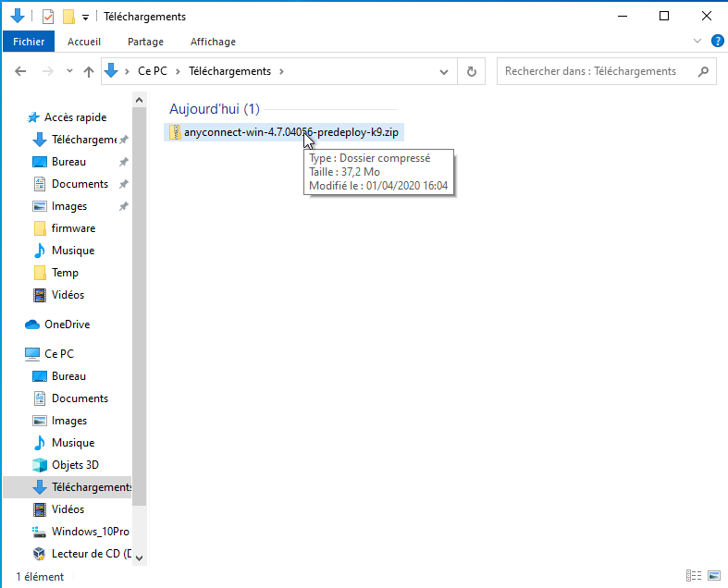Click the refresh button beside address bar
This screenshot has height=588, width=728.
coord(472,71)
